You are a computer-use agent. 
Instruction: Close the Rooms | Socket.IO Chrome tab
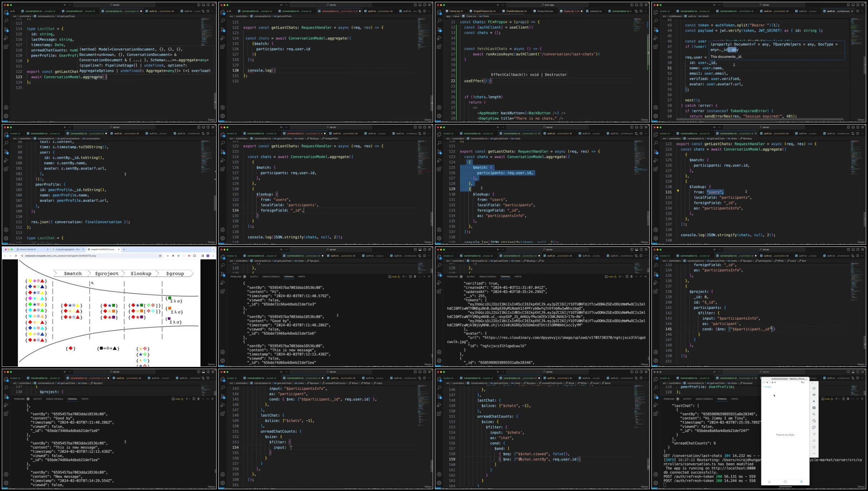pyautogui.click(x=48, y=249)
